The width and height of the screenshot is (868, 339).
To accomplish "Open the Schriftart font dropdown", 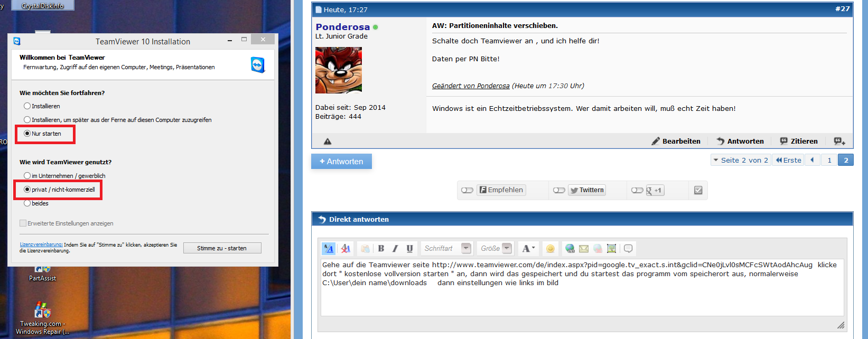I will tap(446, 248).
